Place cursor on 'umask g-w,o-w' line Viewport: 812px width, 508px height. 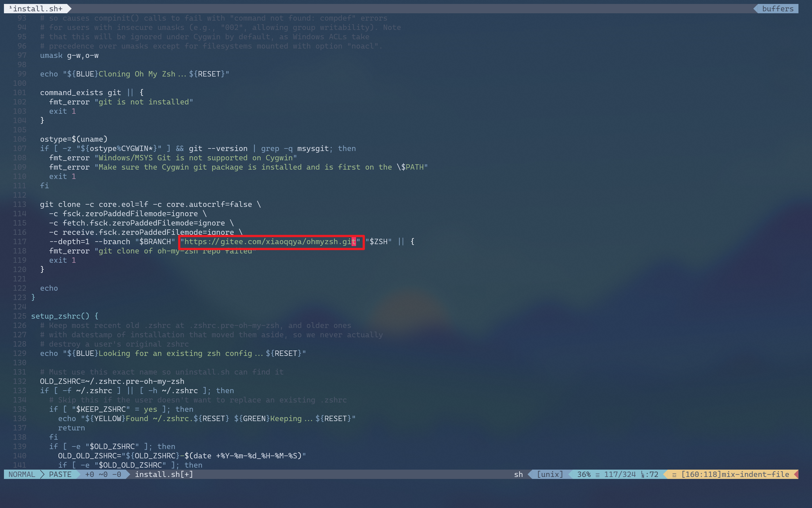[69, 55]
